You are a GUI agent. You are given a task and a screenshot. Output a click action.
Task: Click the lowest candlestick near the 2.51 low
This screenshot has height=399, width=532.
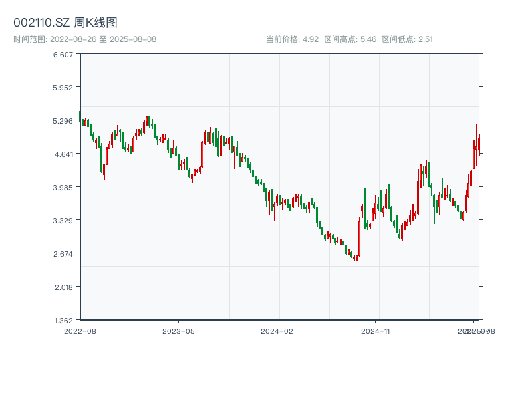click(x=356, y=258)
